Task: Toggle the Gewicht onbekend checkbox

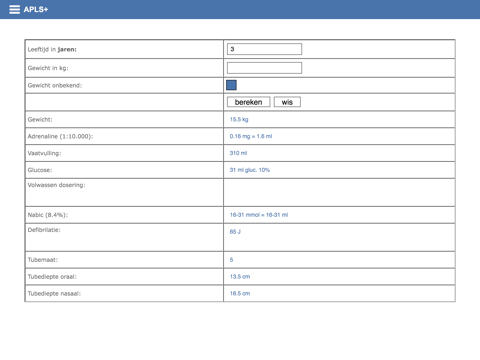Action: point(231,85)
